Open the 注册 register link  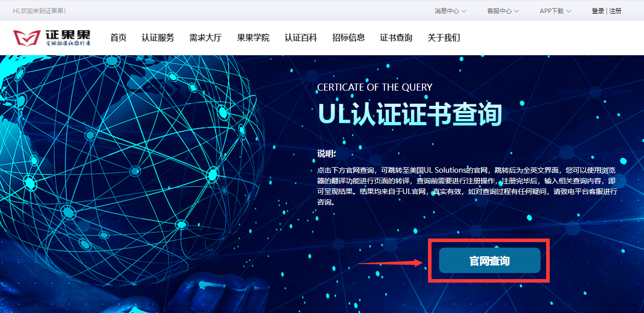tap(615, 11)
